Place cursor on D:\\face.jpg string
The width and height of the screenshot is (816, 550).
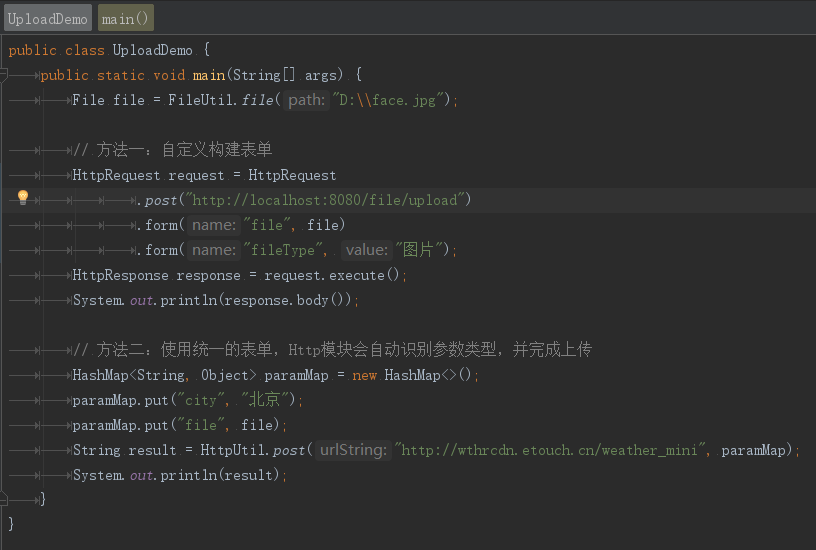tap(388, 100)
